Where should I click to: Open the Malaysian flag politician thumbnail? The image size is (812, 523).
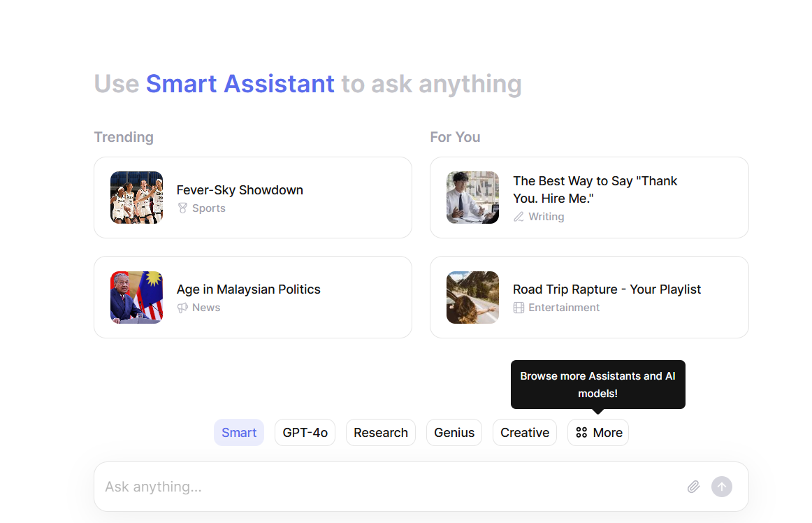point(137,297)
